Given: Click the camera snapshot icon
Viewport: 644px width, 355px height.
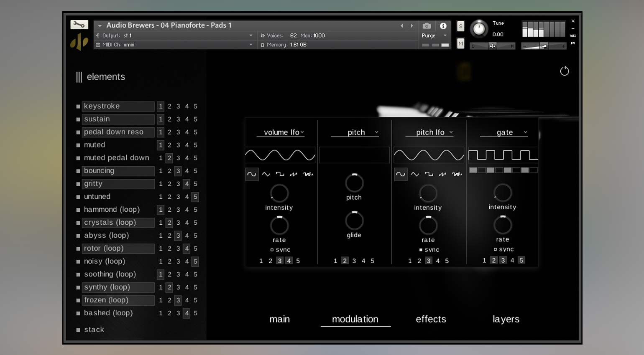Looking at the screenshot, I should click(x=427, y=26).
